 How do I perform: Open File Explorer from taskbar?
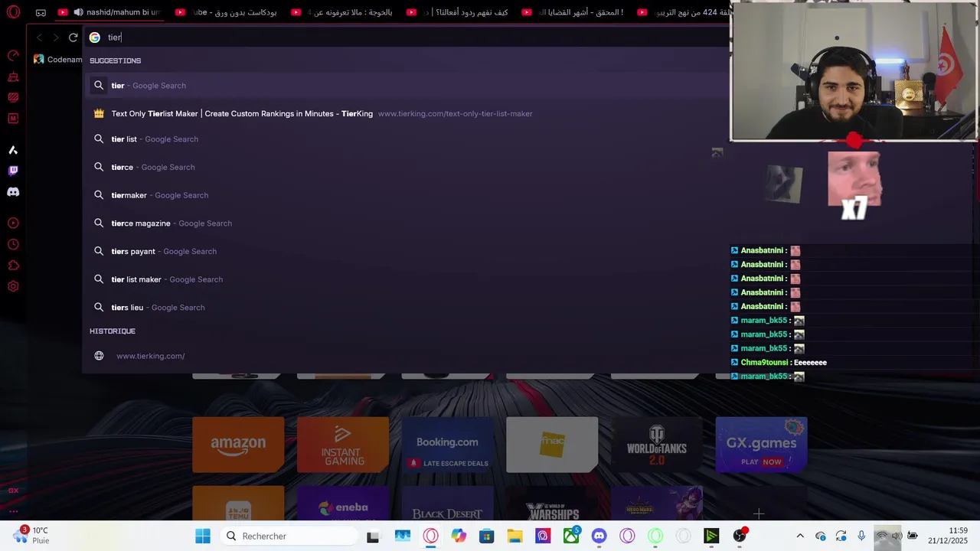(514, 536)
